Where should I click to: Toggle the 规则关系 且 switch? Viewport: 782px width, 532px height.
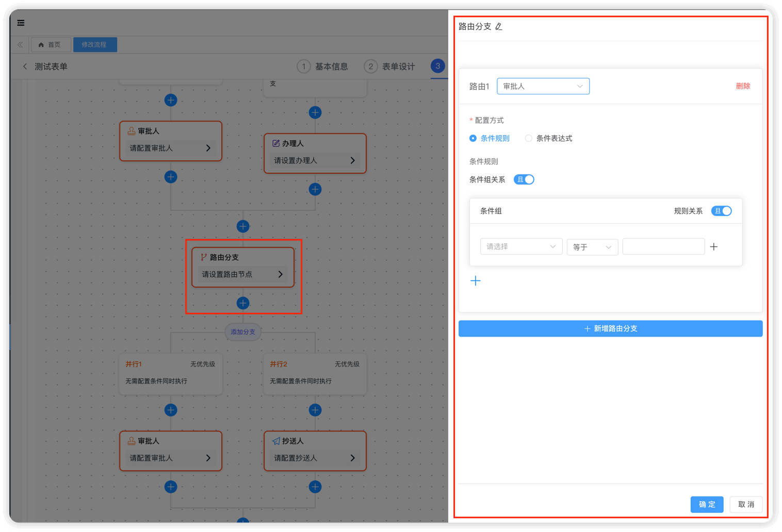[721, 211]
